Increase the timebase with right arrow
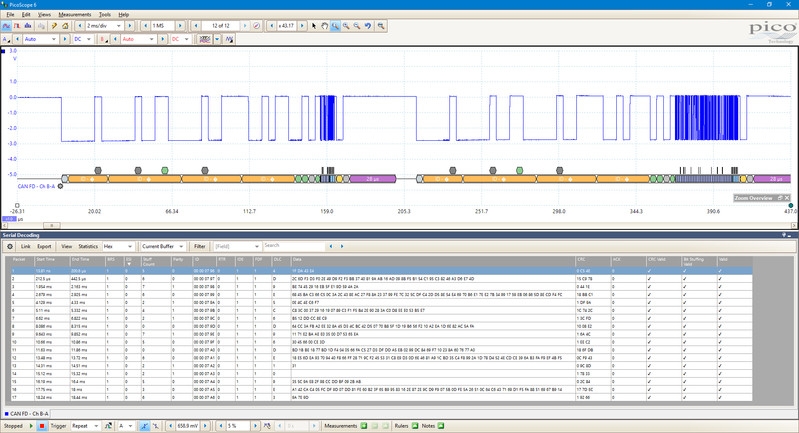 pos(129,25)
